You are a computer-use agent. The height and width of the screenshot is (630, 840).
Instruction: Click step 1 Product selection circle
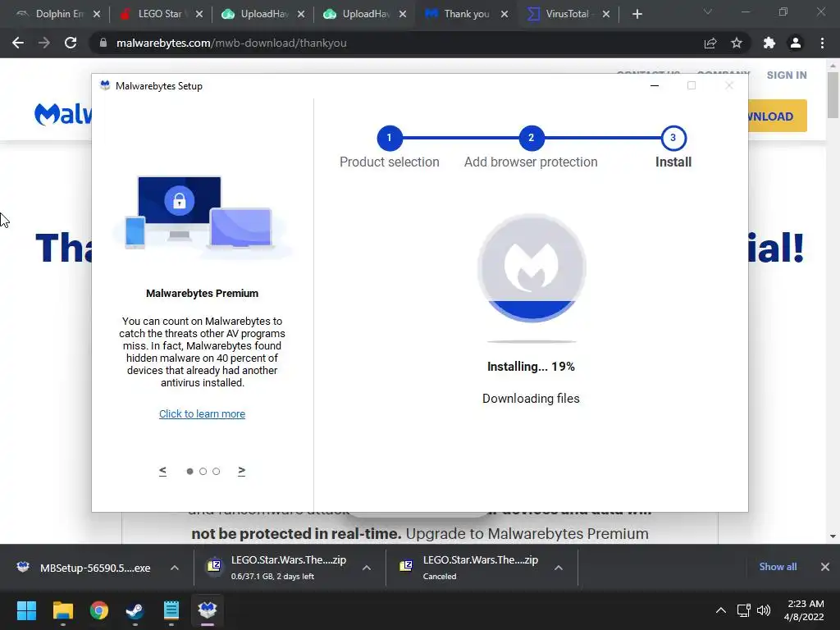coord(390,138)
